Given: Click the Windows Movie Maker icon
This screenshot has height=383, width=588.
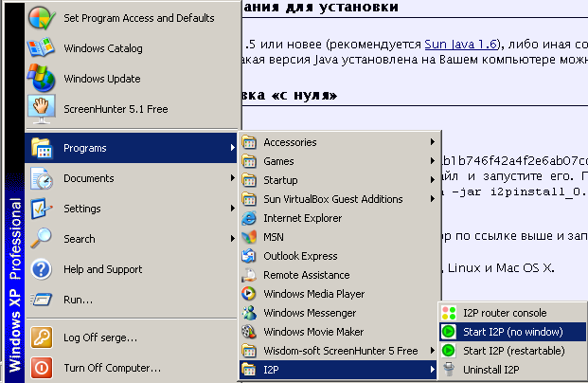Looking at the screenshot, I should (x=249, y=332).
